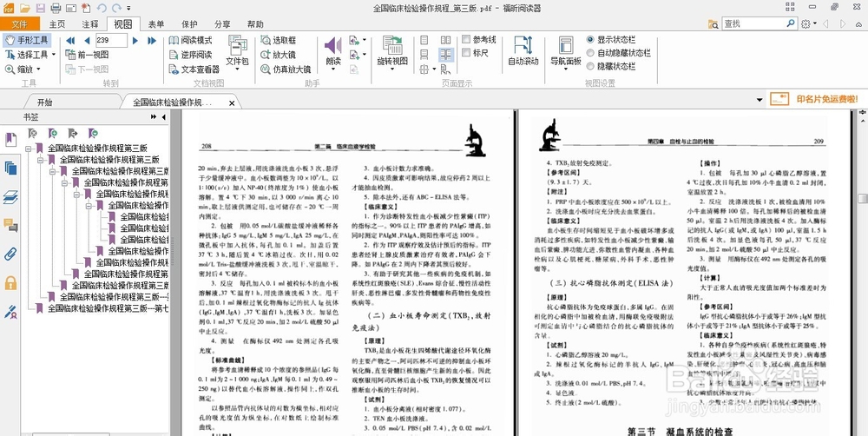Switch to the 分享 share tab

(222, 23)
